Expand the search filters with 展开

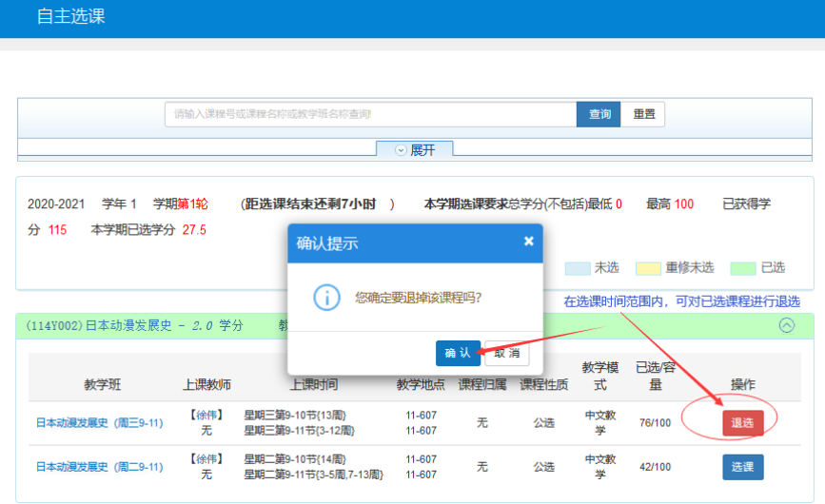tap(414, 150)
